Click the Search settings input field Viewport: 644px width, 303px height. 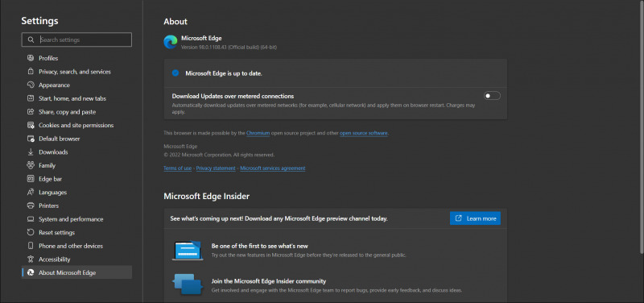[76, 39]
